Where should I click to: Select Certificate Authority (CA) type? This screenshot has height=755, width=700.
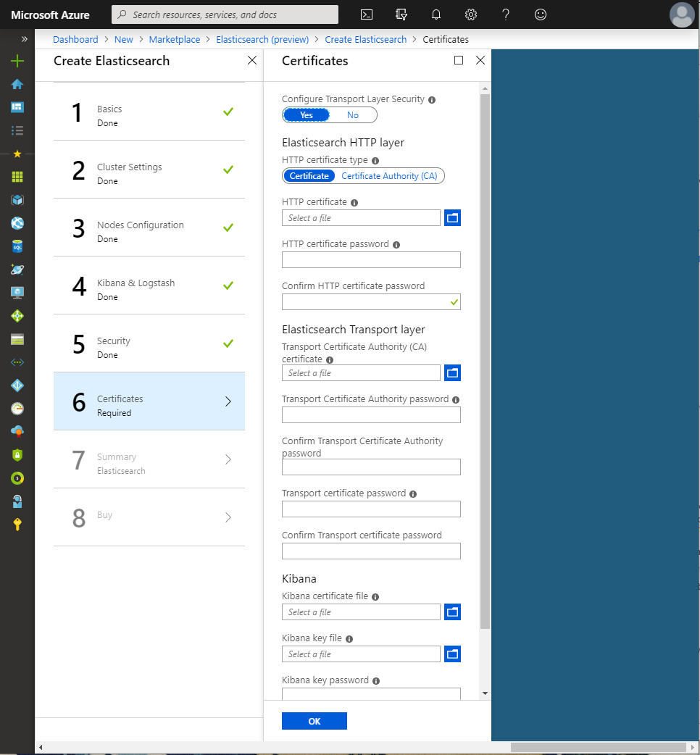click(389, 176)
